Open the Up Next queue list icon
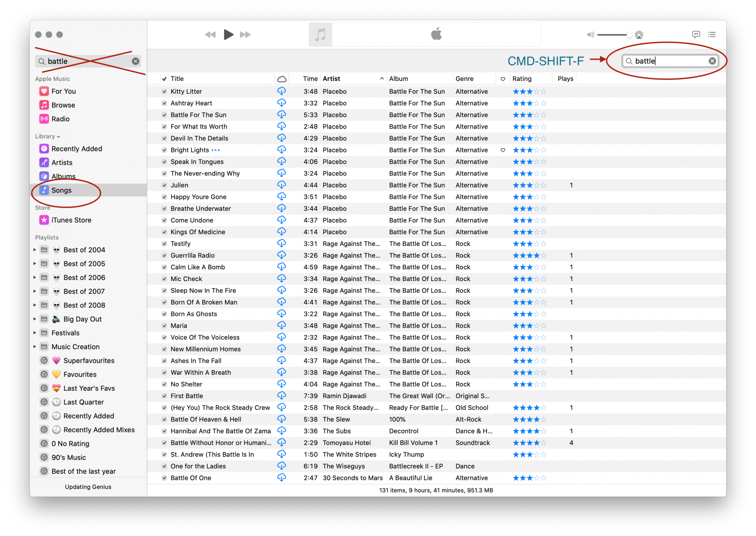 coord(712,34)
